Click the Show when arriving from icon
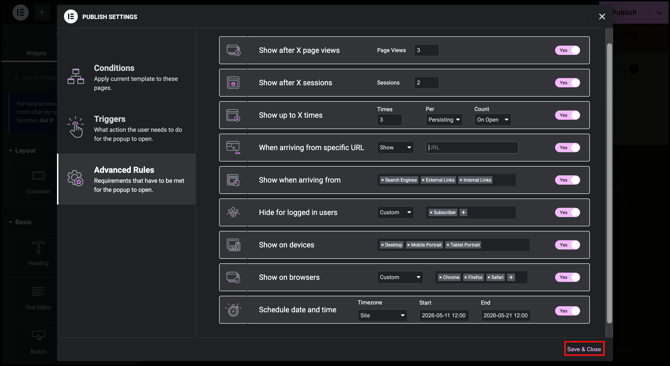This screenshot has height=366, width=670. point(233,180)
